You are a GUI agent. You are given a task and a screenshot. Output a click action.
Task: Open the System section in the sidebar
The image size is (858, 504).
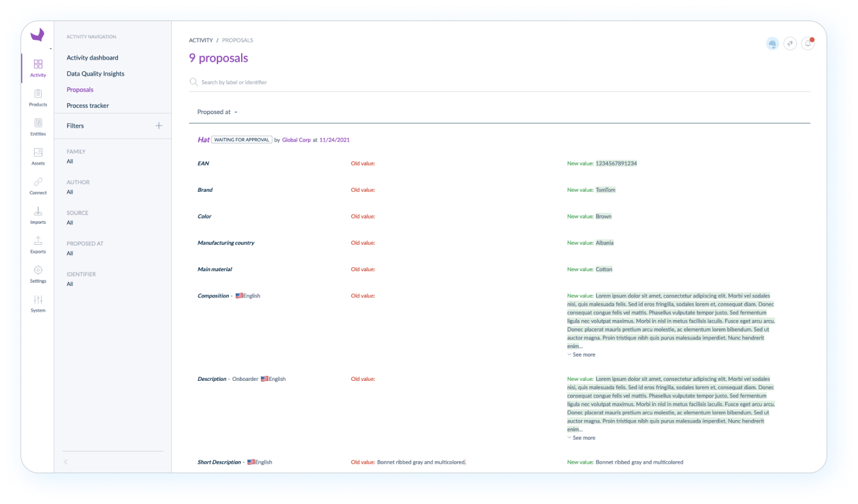[38, 304]
